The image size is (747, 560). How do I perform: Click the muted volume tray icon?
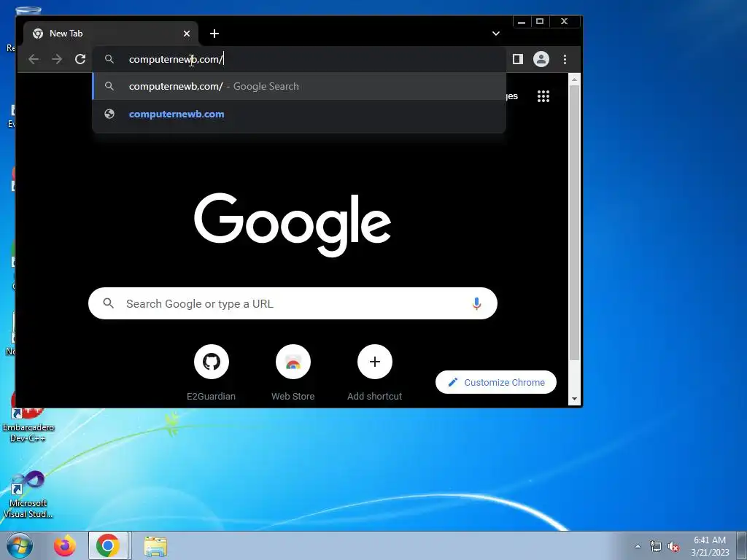click(x=673, y=547)
